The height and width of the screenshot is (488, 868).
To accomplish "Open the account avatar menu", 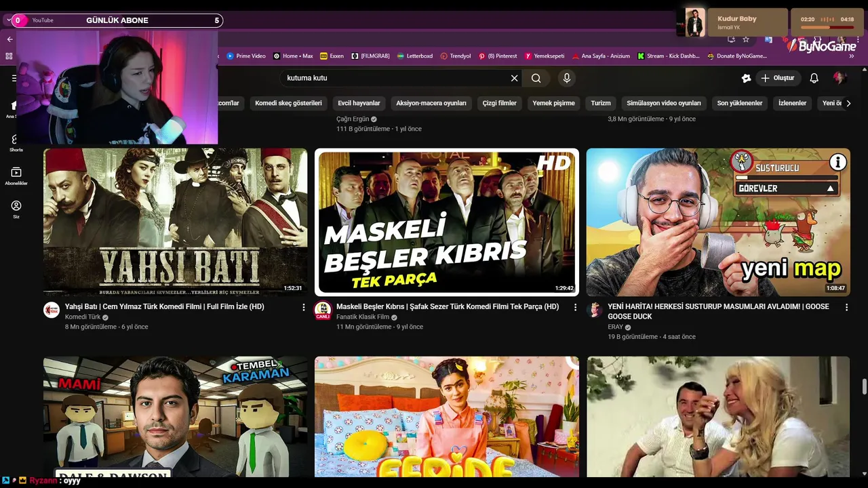I will (840, 78).
